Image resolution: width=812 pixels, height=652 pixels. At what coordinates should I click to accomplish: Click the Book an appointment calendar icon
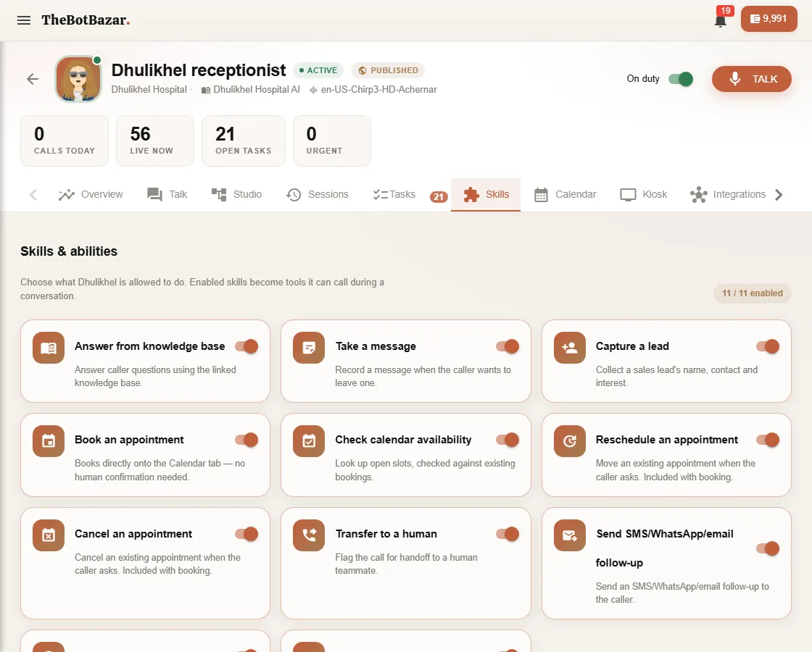pos(49,441)
